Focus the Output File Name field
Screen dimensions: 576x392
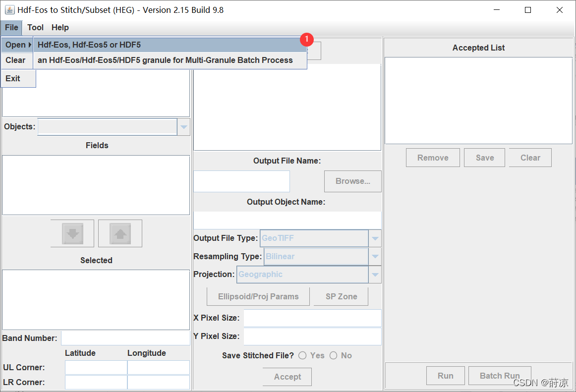point(242,181)
